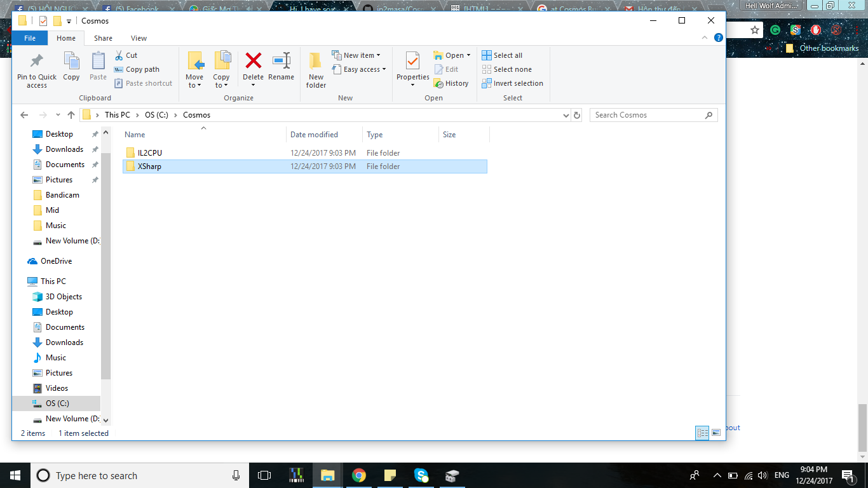Screen dimensions: 868x488
Task: Select This PC in navigation pane
Action: click(x=53, y=281)
